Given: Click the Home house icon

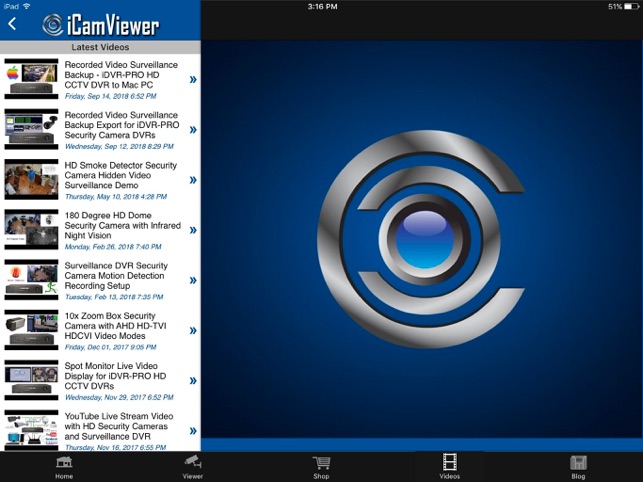Looking at the screenshot, I should pos(64,462).
